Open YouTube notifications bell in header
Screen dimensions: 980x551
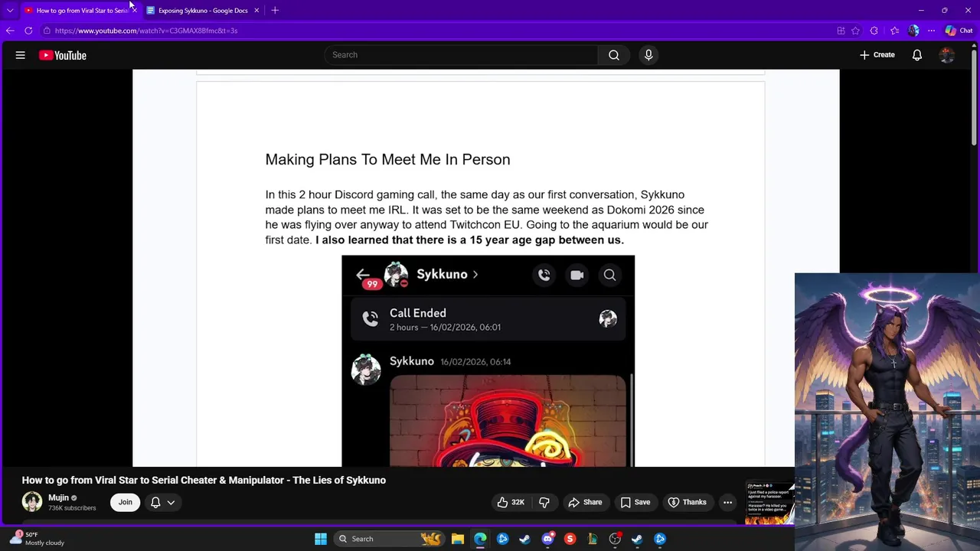[916, 55]
